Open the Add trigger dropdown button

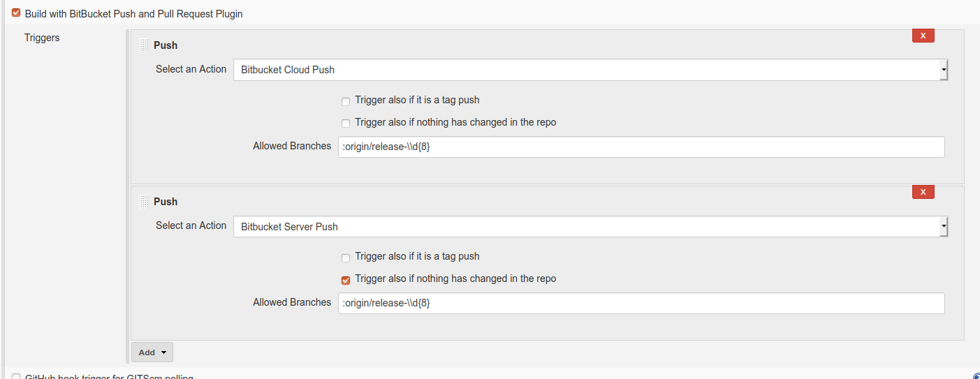[x=152, y=352]
